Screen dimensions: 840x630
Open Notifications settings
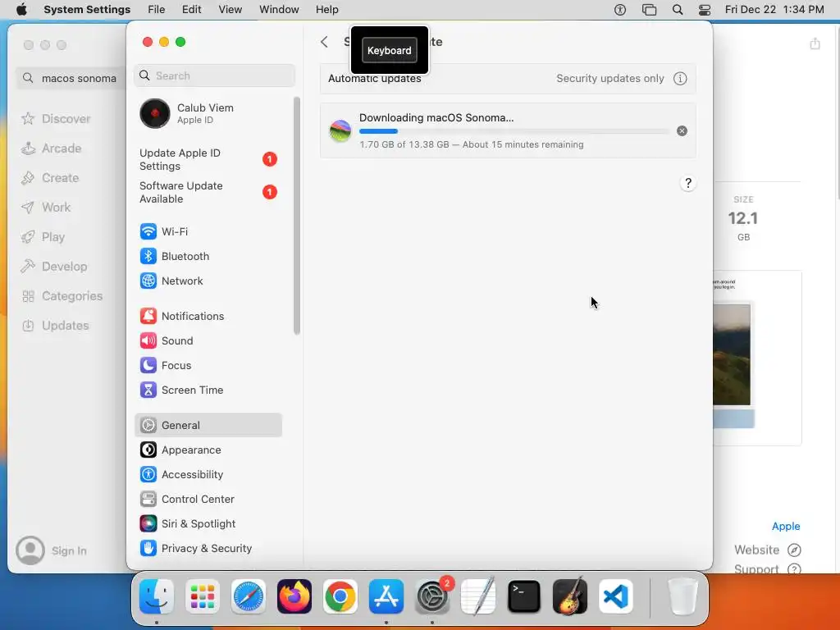pos(208,316)
